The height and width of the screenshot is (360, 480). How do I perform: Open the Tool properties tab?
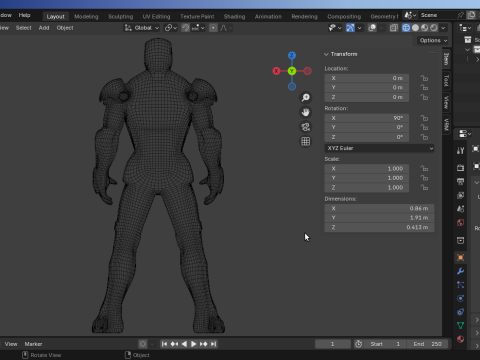point(460,151)
